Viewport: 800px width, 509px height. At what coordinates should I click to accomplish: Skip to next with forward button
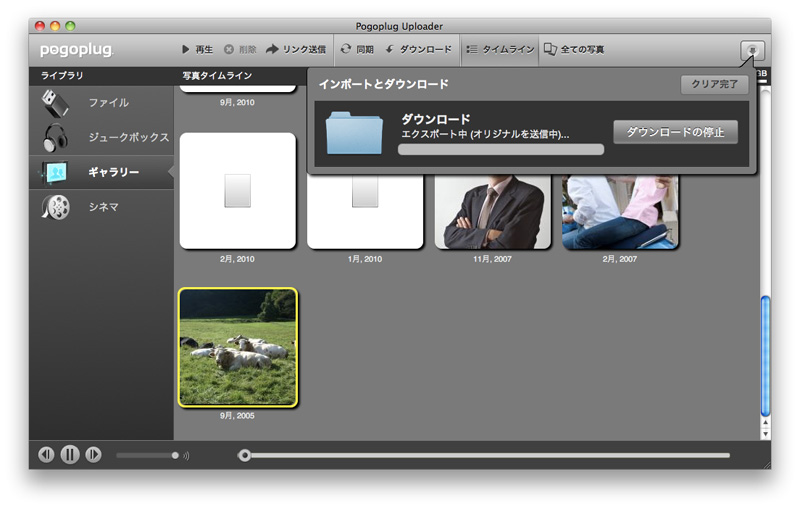point(93,455)
